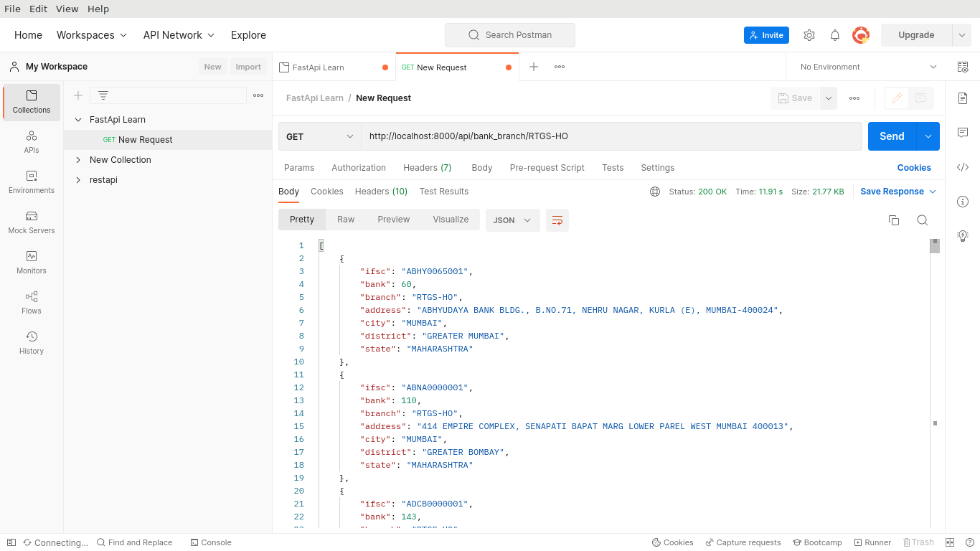Open the View menu
Image resolution: width=980 pixels, height=551 pixels.
(x=67, y=9)
